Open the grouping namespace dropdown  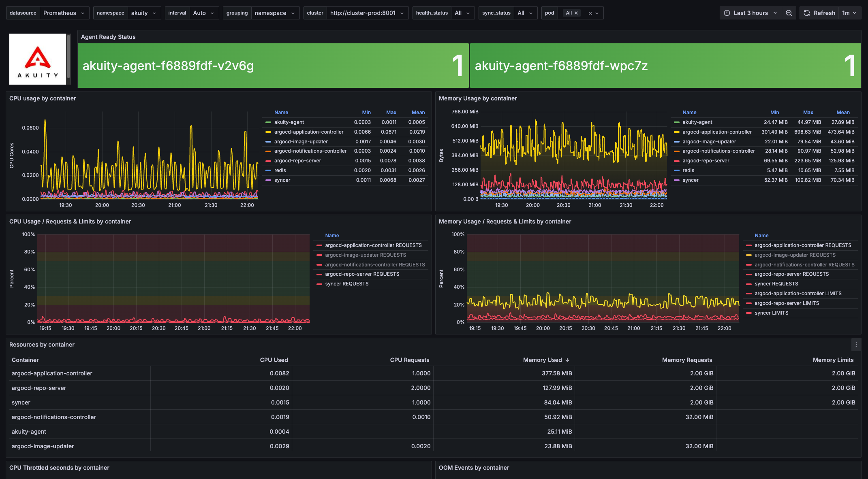275,13
